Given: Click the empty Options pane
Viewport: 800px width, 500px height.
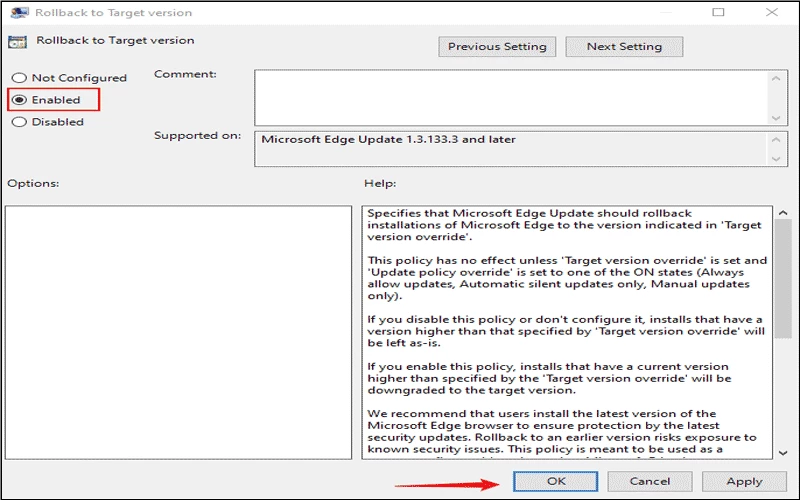Looking at the screenshot, I should click(x=179, y=332).
